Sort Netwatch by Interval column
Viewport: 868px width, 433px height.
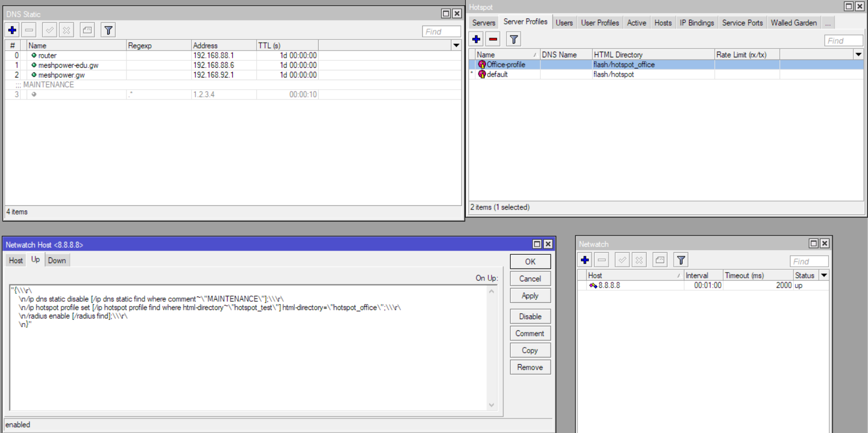703,275
